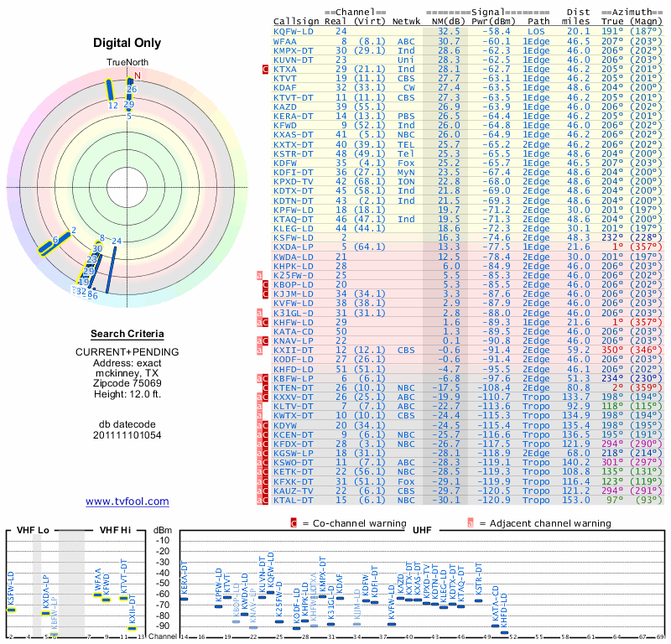Click the KATA-CD callsign in the table
Screen dimensions: 671x644
click(293, 331)
